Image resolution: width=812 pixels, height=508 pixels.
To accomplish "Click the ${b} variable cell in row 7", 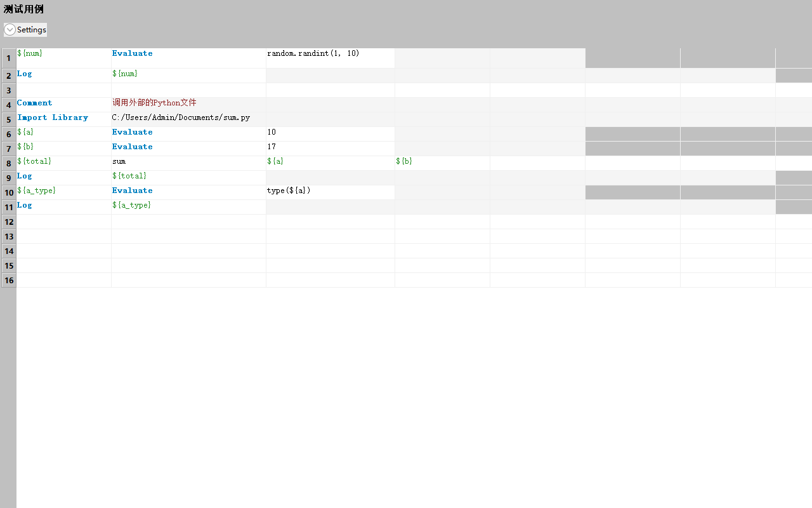I will 63,149.
